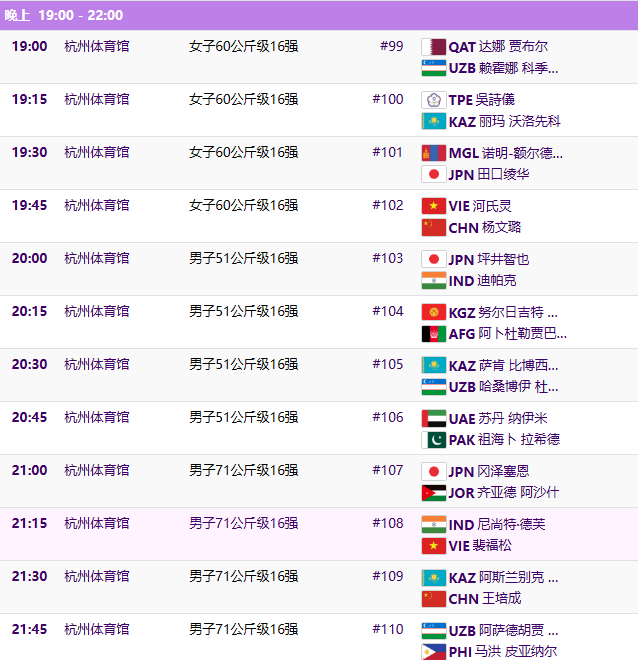The width and height of the screenshot is (638, 660).
Task: Click 杭州体育馆 venue in 20:00 row
Action: tap(96, 258)
